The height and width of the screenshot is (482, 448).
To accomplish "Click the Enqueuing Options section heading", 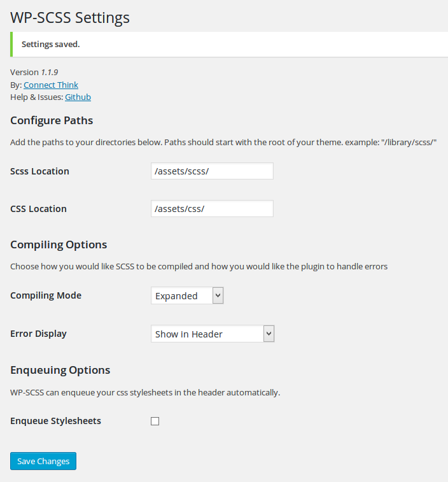I will (x=60, y=370).
